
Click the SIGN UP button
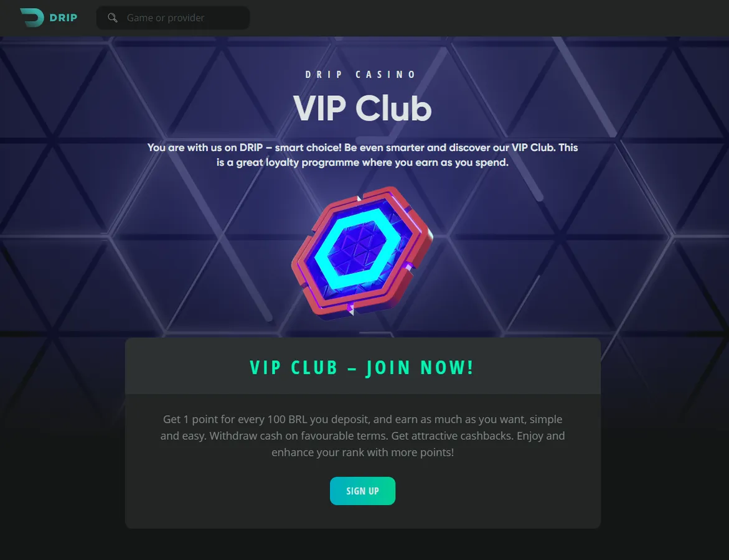pyautogui.click(x=363, y=491)
